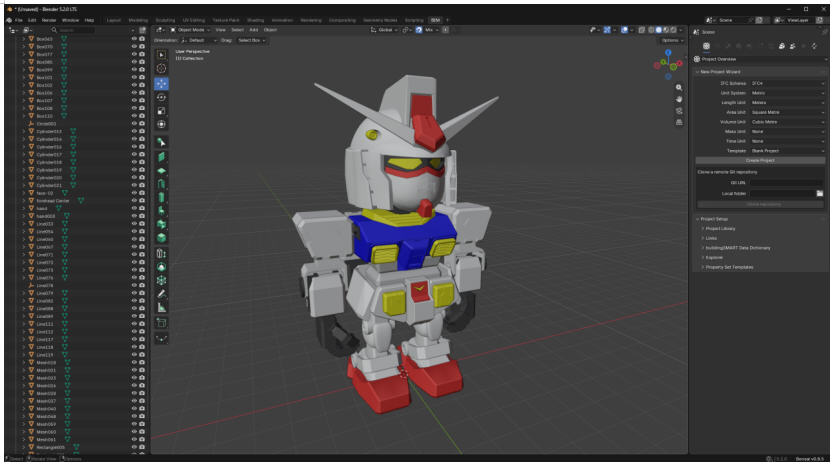Open the Template dropdown

click(x=787, y=151)
